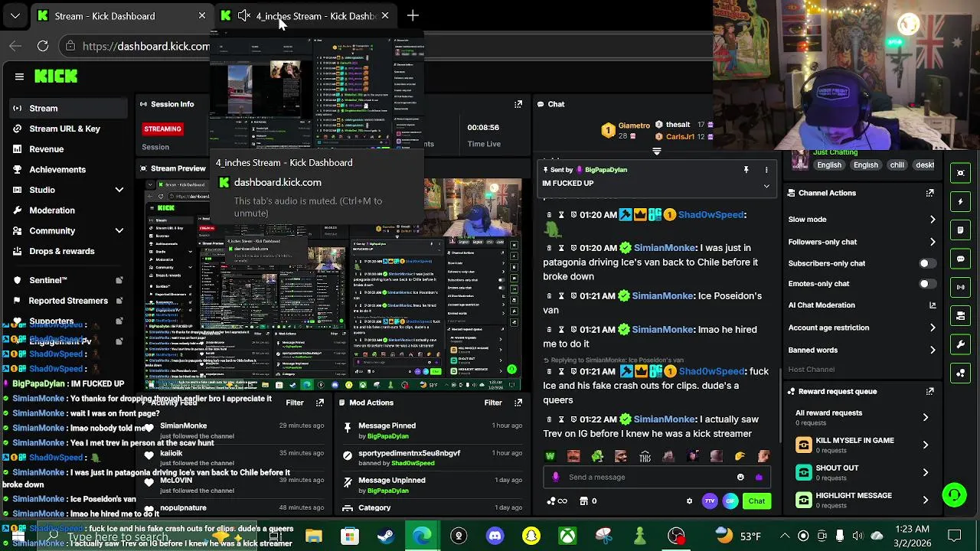
Task: Toggle Emotes-only chat
Action: pyautogui.click(x=926, y=284)
